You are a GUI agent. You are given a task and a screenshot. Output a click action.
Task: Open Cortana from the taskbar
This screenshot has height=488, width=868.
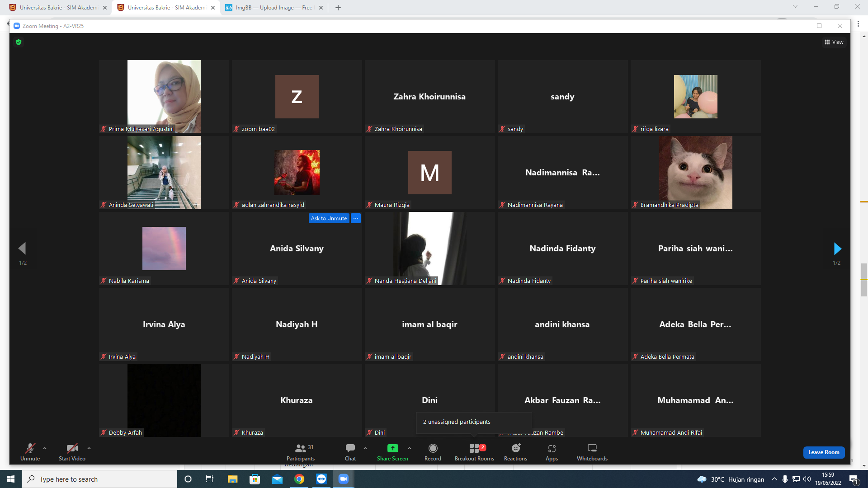click(188, 479)
